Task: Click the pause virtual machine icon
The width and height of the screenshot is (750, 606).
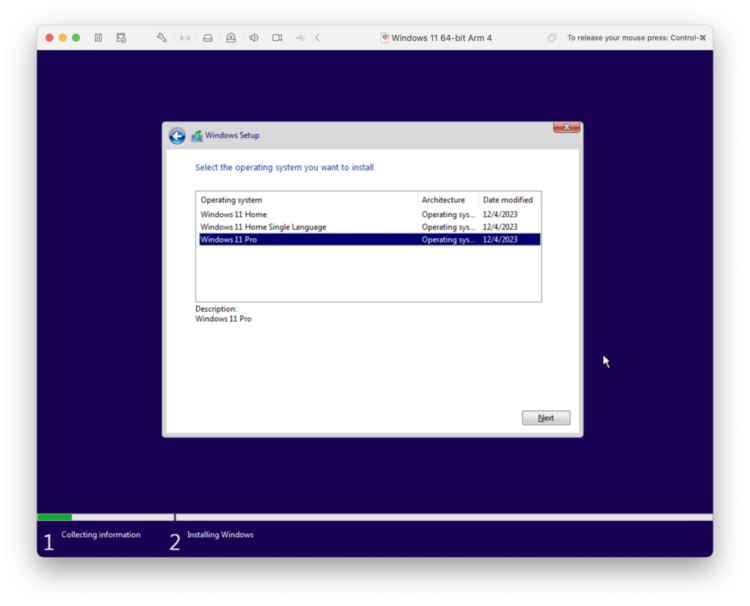Action: click(x=98, y=38)
